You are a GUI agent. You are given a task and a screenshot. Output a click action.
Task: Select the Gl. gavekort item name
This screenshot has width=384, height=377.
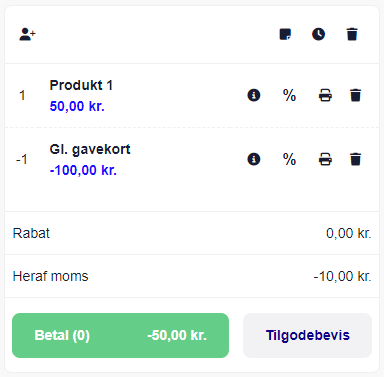[x=90, y=149]
